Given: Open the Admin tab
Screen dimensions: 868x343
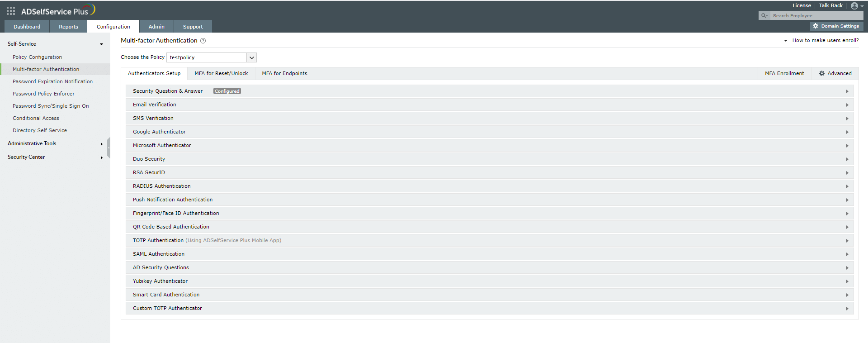Looking at the screenshot, I should [x=156, y=27].
